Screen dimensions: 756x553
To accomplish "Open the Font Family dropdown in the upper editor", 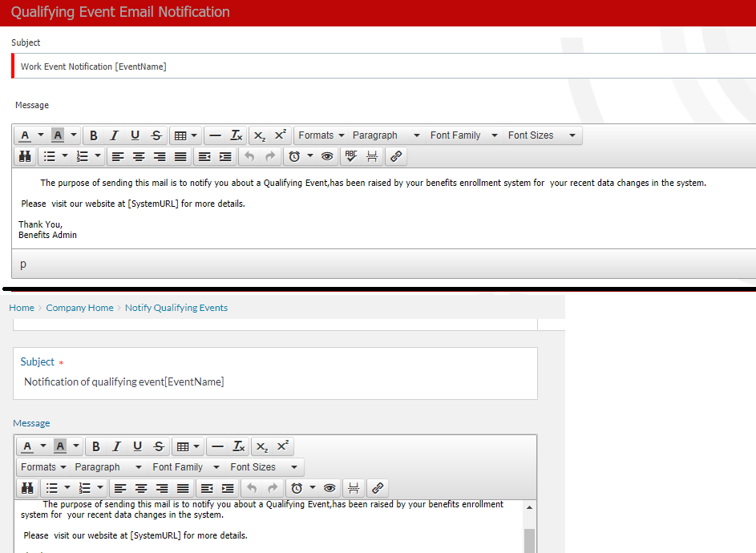I will point(463,135).
